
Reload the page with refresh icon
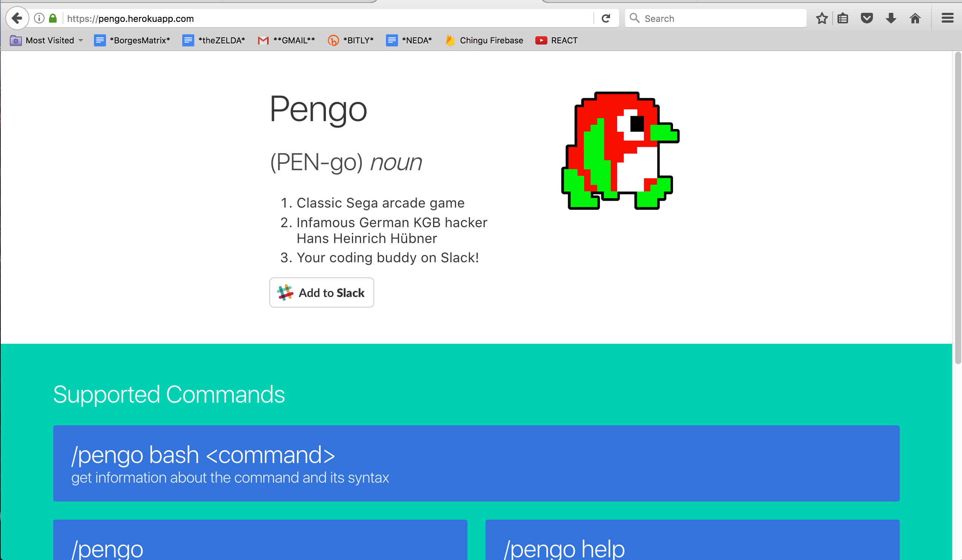coord(606,18)
